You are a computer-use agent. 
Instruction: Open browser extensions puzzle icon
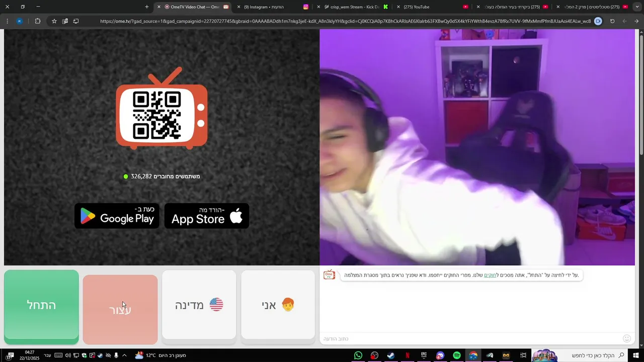(x=38, y=21)
